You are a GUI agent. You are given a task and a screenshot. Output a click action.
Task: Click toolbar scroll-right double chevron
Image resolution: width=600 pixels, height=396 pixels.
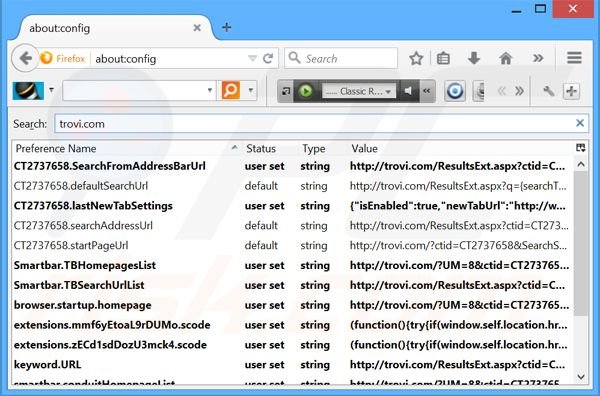(519, 91)
